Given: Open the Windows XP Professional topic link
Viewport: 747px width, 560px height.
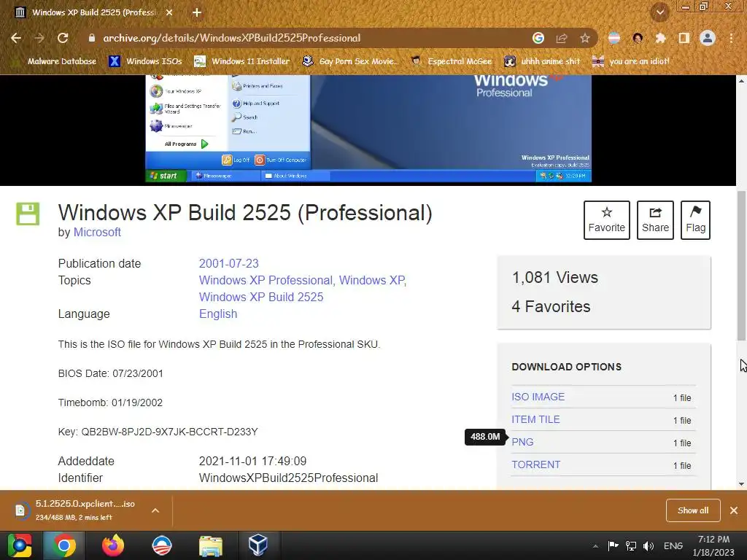Looking at the screenshot, I should pyautogui.click(x=266, y=281).
